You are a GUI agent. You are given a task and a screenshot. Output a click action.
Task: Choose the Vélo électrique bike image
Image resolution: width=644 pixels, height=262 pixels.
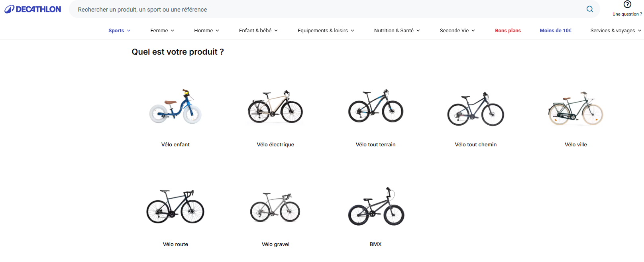point(275,107)
